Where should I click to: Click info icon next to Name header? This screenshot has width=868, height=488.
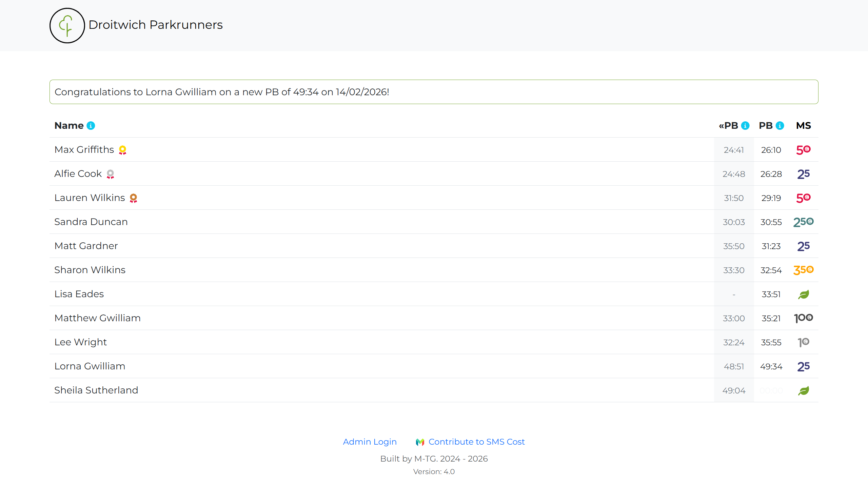(91, 126)
